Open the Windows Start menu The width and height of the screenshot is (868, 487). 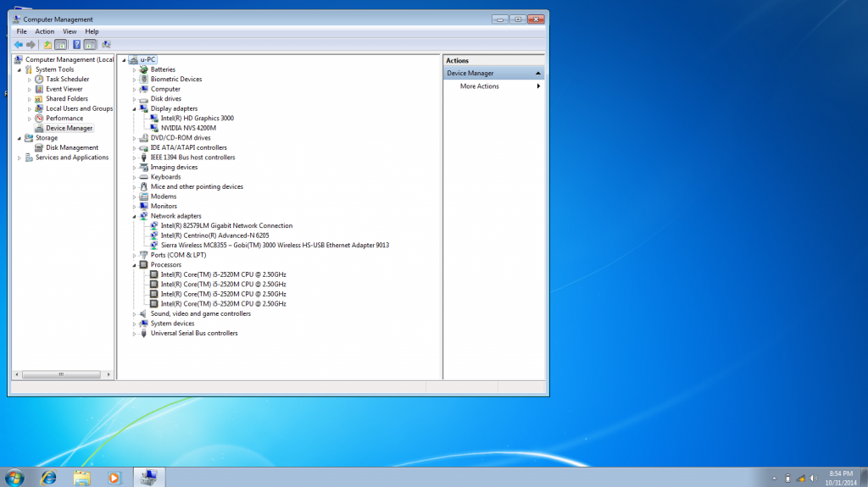14,477
